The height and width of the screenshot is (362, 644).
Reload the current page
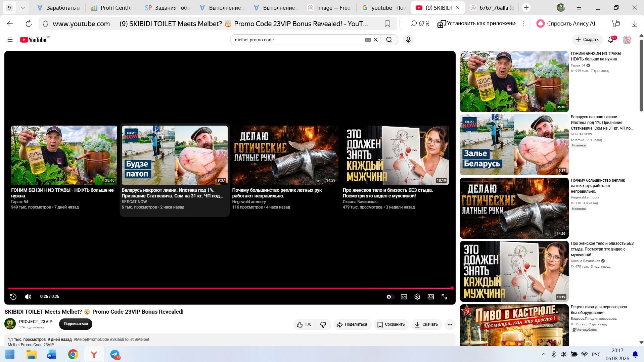click(x=29, y=24)
